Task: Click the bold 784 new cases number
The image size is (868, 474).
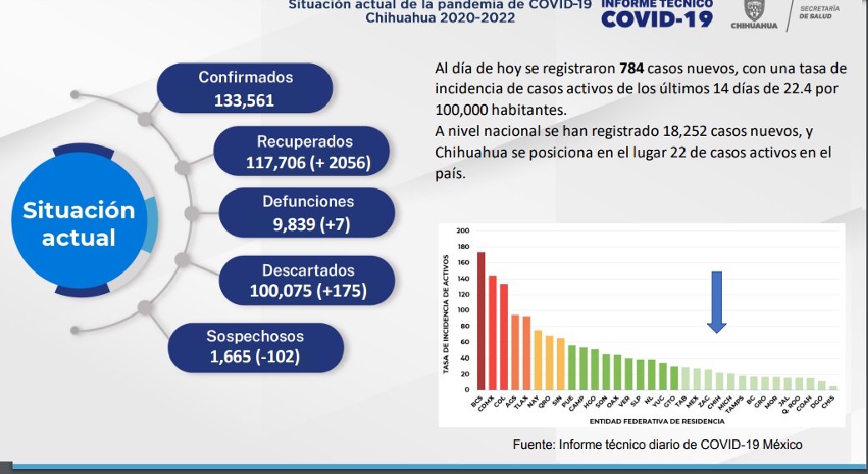Action: (x=631, y=67)
